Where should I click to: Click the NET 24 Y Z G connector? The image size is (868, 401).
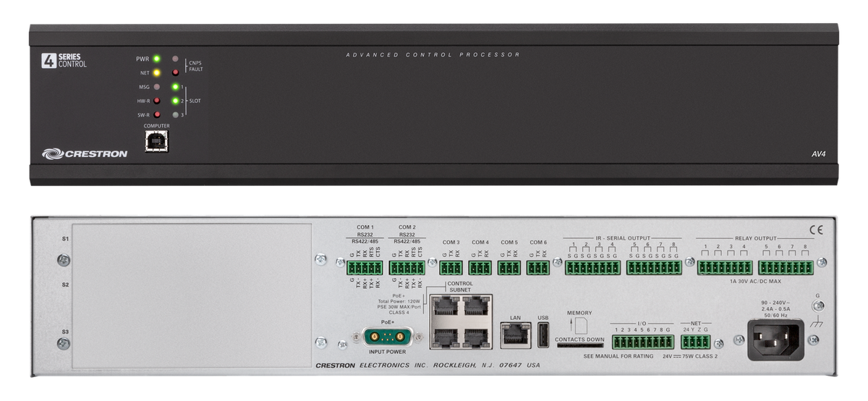695,342
